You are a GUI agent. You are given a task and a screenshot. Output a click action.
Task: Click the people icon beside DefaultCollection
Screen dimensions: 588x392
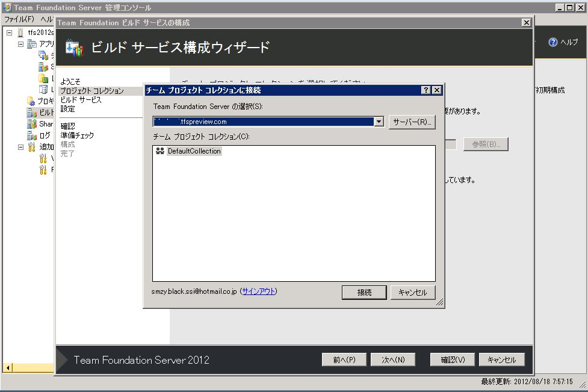pos(160,151)
